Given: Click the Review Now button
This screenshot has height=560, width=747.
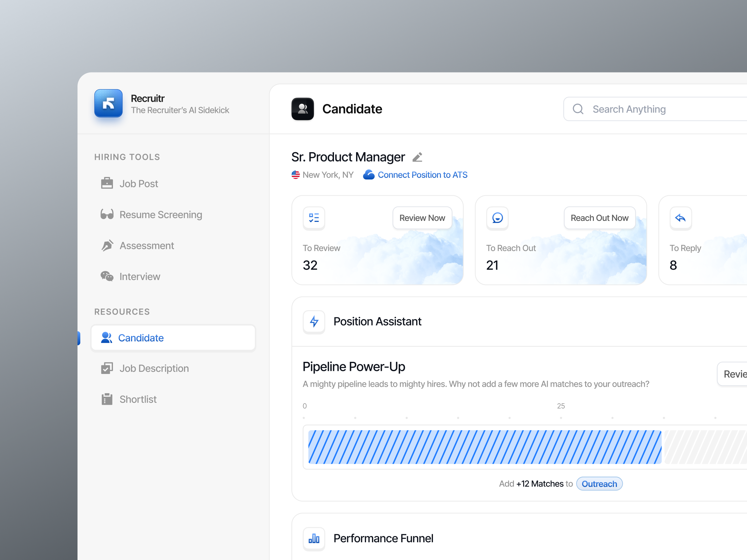Looking at the screenshot, I should (x=422, y=218).
